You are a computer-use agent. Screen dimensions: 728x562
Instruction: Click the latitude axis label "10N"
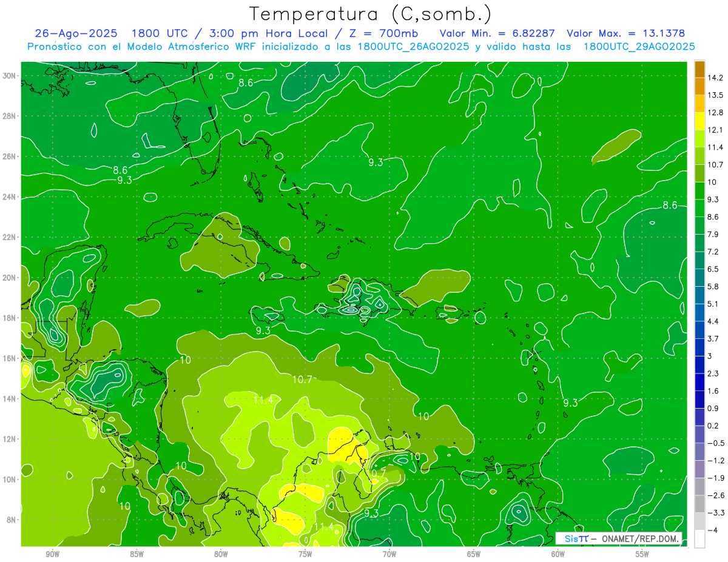[x=10, y=480]
